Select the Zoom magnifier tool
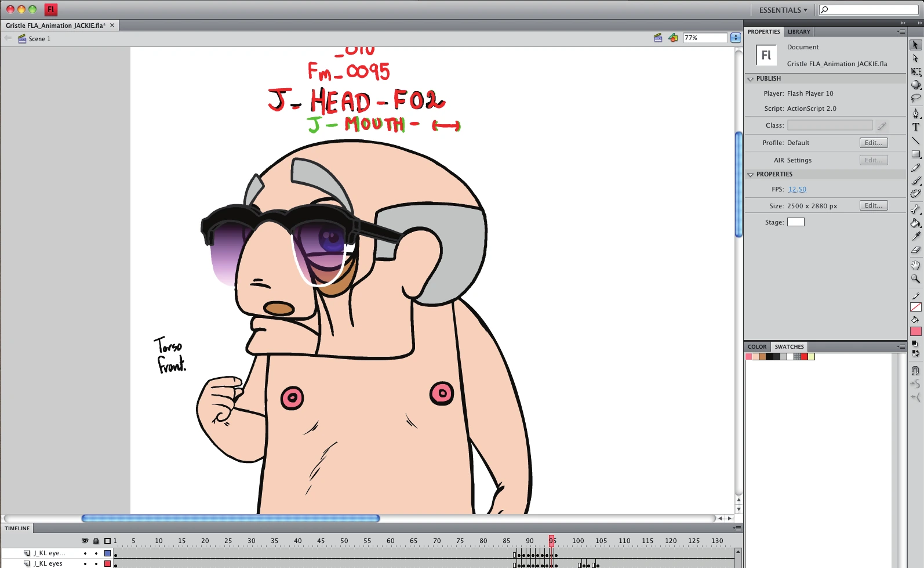 pos(916,278)
